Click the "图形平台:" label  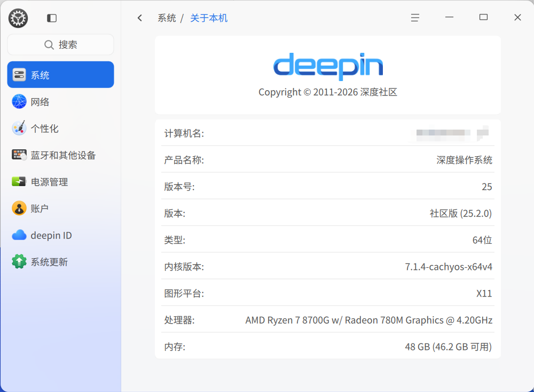click(x=184, y=293)
